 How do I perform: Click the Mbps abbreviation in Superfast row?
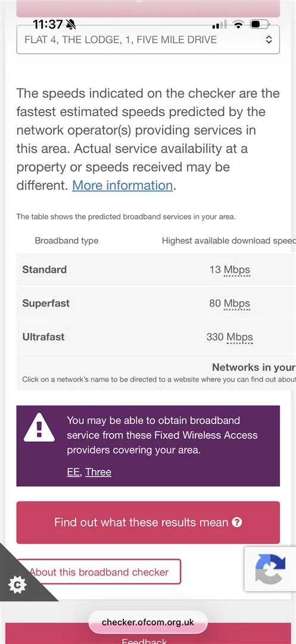(x=236, y=304)
